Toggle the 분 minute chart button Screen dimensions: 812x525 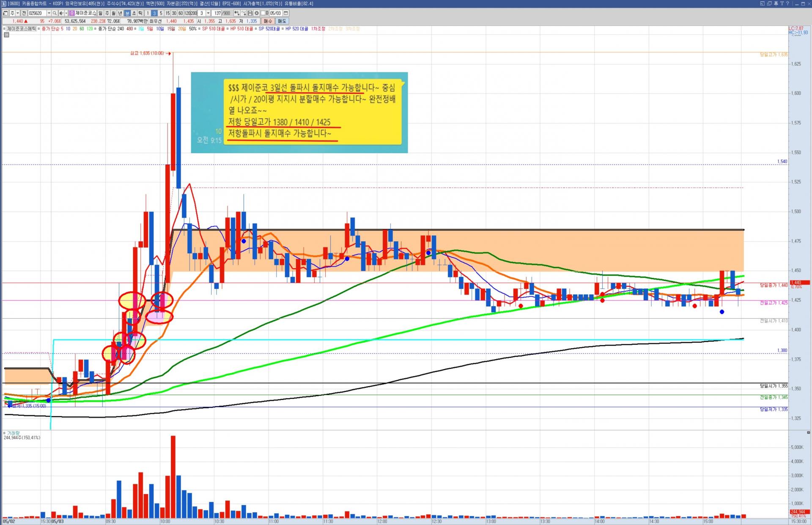pos(127,13)
